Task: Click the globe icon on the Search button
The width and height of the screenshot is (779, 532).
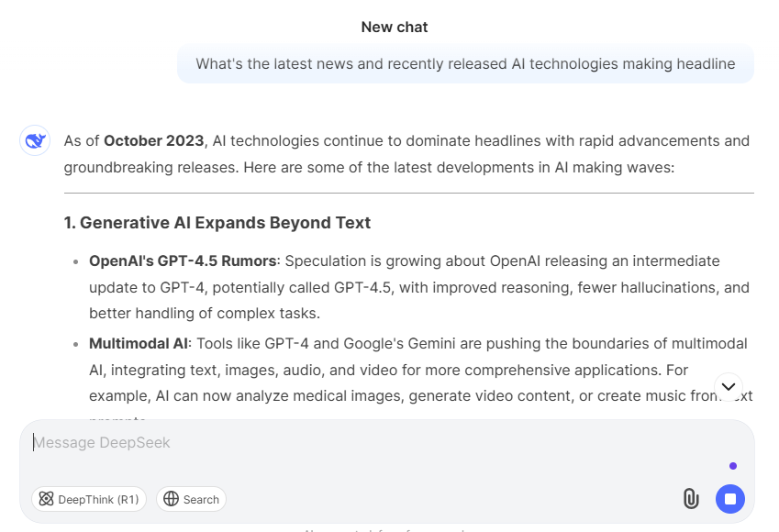Action: (171, 499)
